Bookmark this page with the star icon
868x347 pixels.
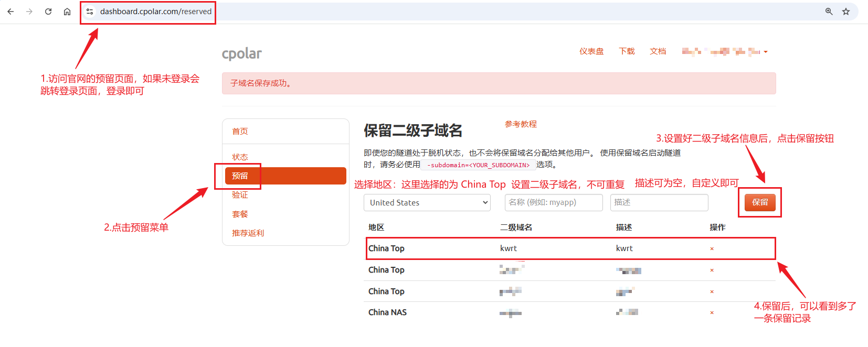[x=846, y=12]
